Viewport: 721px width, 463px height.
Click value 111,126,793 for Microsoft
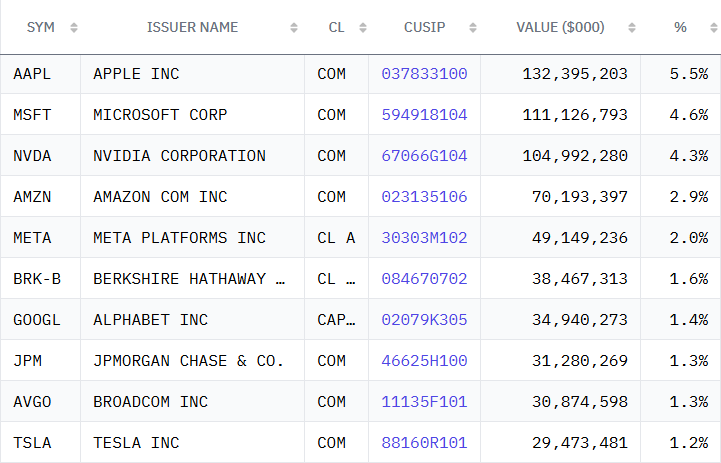tap(575, 115)
